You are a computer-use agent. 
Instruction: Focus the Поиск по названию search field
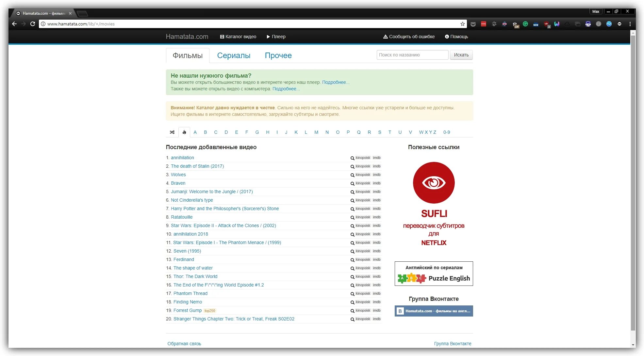pyautogui.click(x=412, y=55)
